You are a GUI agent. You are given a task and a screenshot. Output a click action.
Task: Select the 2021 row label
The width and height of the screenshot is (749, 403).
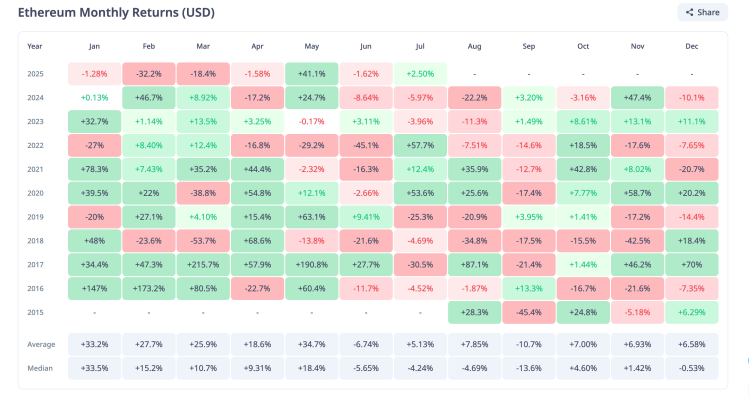35,167
